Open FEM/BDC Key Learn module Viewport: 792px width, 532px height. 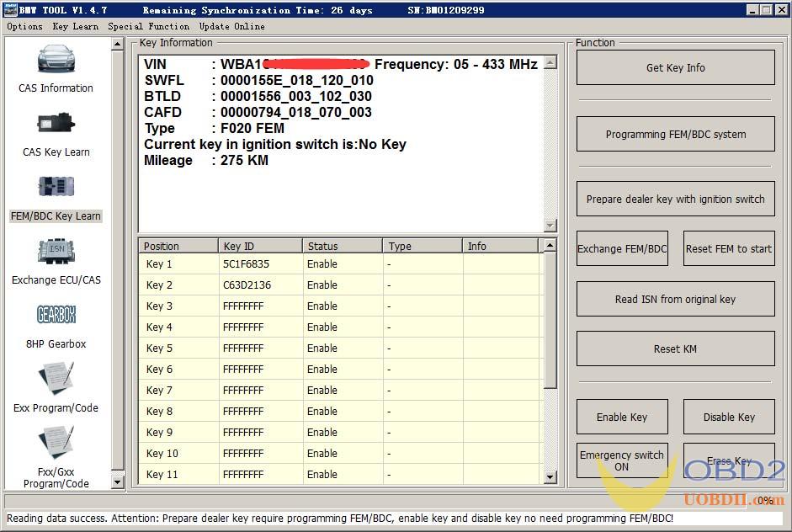(x=56, y=189)
